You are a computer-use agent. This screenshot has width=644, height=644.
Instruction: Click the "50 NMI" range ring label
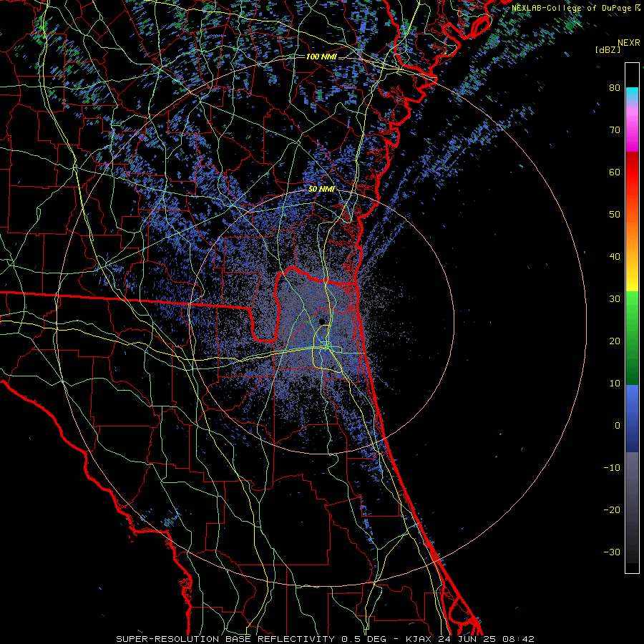coord(321,190)
